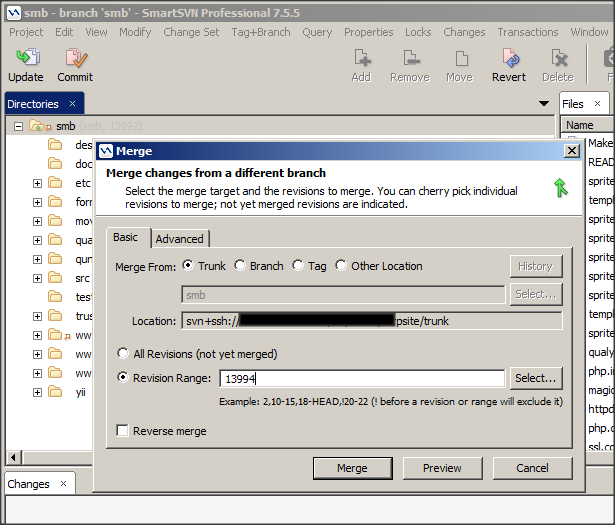Open the Transactions menu

528,32
